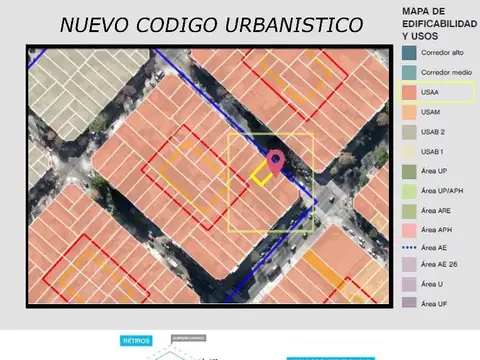Click the Área UF swatch
Screen dimensions: 480x360
click(409, 303)
